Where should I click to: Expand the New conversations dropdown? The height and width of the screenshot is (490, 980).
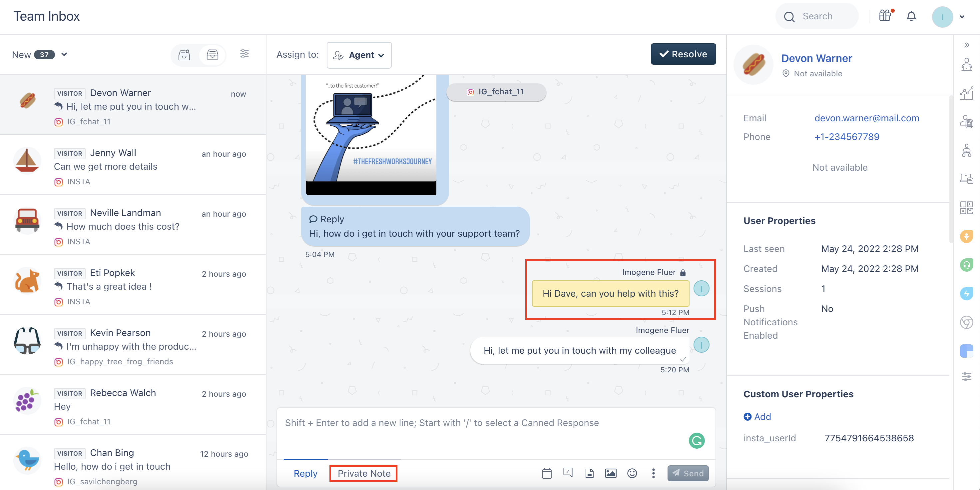click(64, 54)
